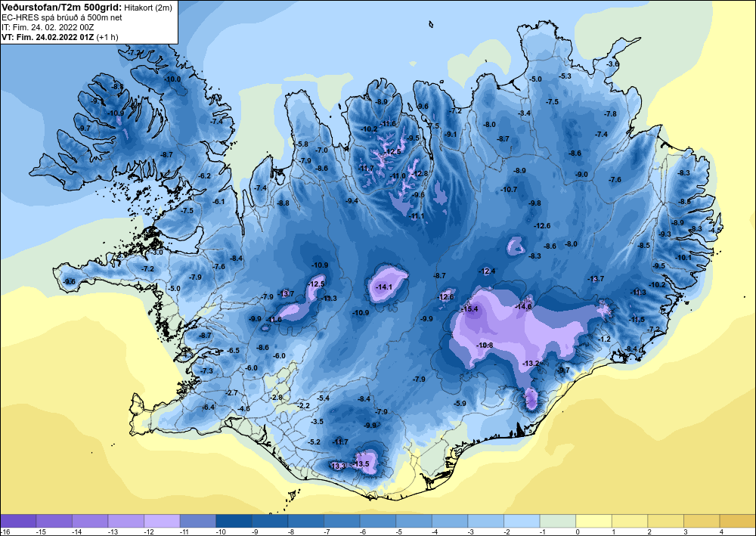
Task: Click the initial time "IT: Fim. 24. 02. 2022 00Z"
Action: coord(48,27)
